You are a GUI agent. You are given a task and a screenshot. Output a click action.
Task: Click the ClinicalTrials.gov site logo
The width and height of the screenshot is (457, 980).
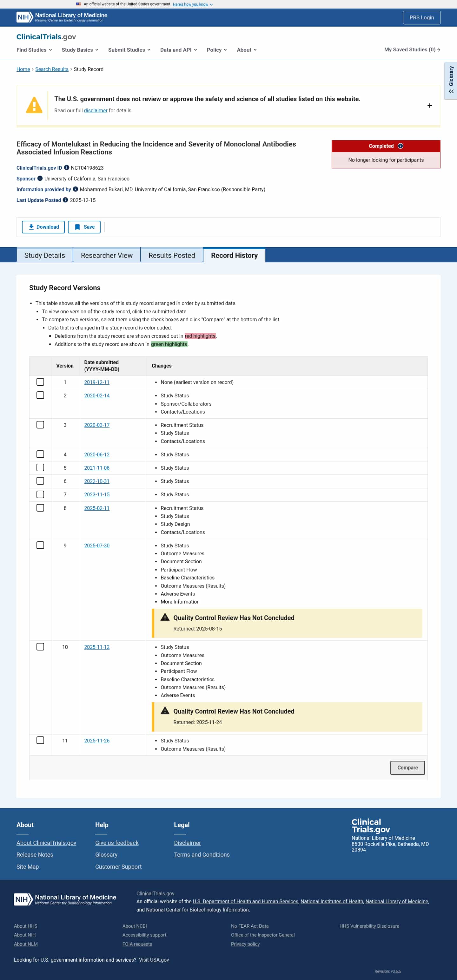click(x=46, y=37)
